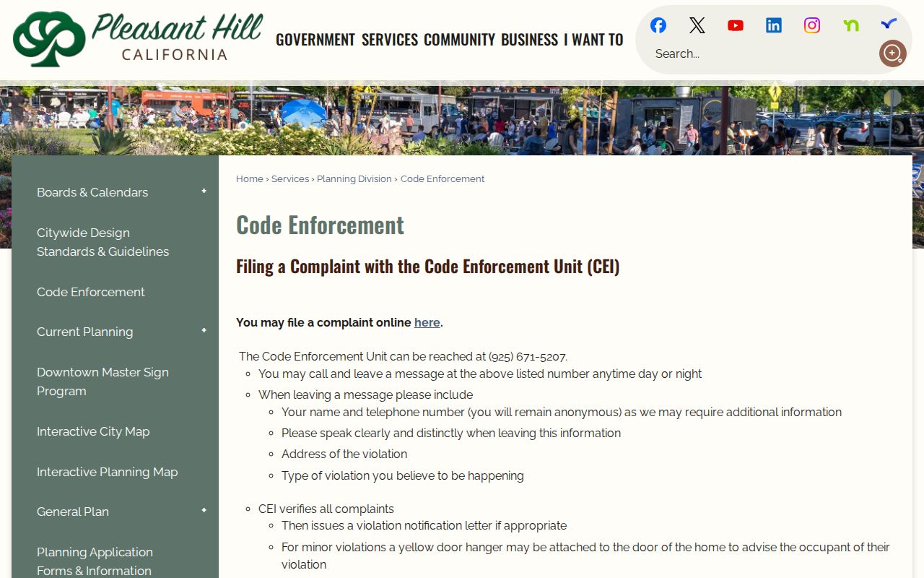Expand the Current Planning submenu

204,331
